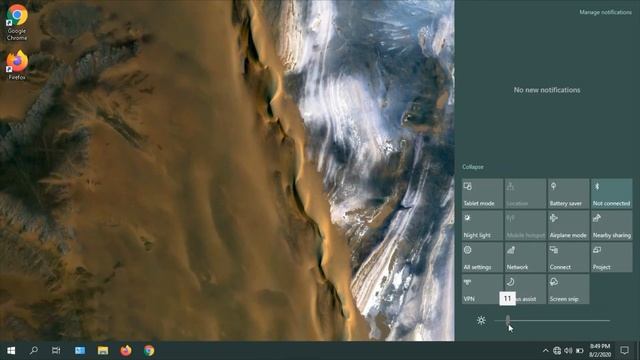640x360 pixels.
Task: Open File Explorer on taskbar
Action: [103, 351]
